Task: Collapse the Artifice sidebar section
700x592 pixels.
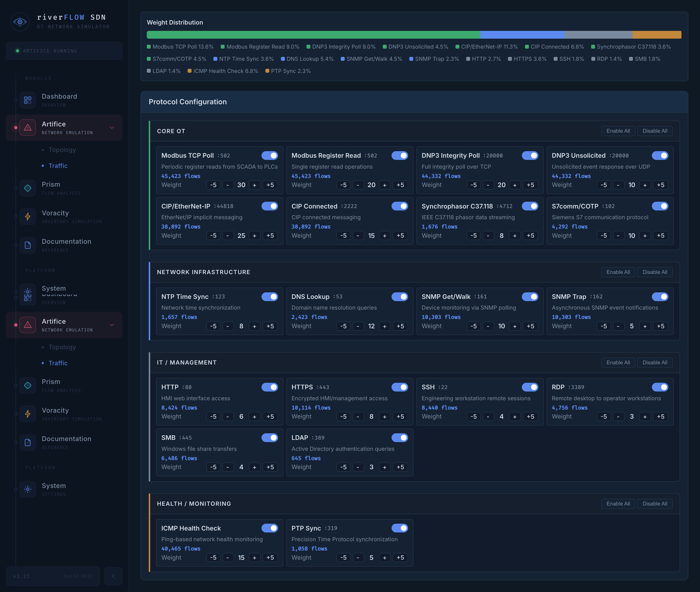Action: [112, 128]
